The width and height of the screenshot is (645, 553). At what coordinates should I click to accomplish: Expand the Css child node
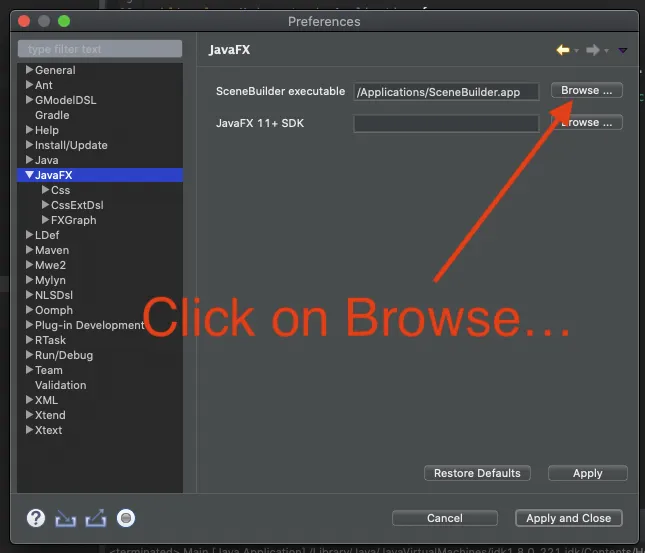(45, 190)
